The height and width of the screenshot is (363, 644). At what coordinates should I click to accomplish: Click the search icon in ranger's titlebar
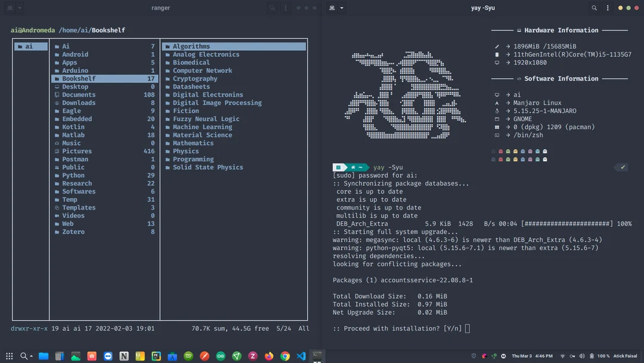click(271, 8)
